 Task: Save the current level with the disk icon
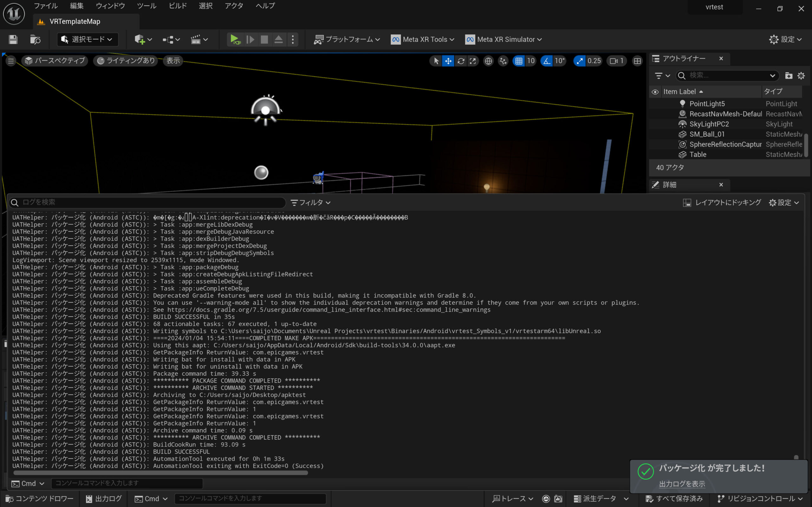pyautogui.click(x=13, y=40)
